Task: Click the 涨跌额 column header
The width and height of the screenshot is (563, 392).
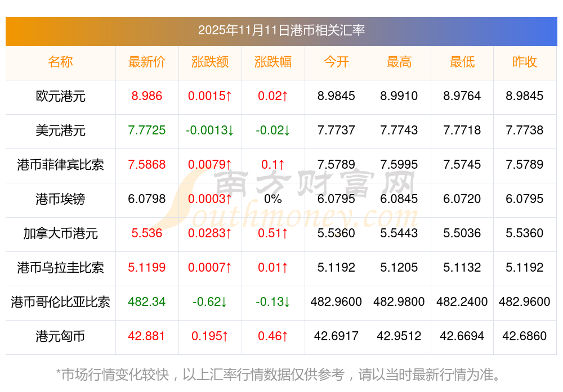Action: click(210, 62)
